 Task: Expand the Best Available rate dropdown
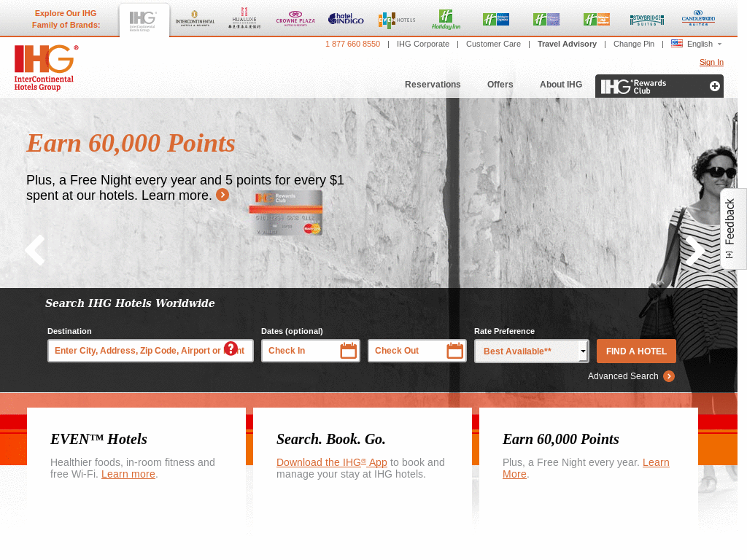pyautogui.click(x=532, y=351)
